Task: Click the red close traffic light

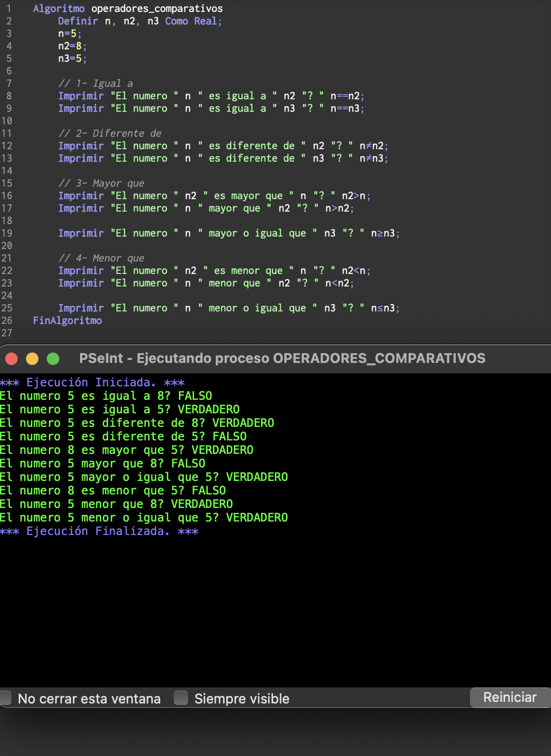Action: point(11,358)
